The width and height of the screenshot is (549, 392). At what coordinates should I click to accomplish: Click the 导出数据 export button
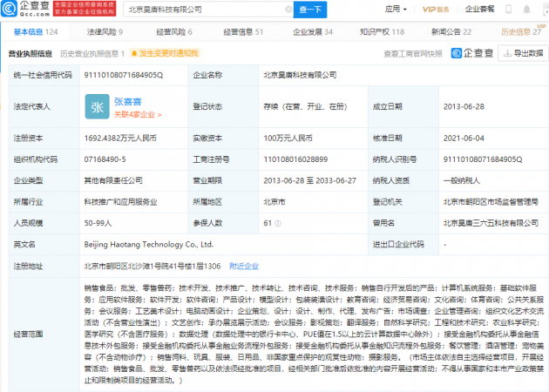pyautogui.click(x=522, y=53)
